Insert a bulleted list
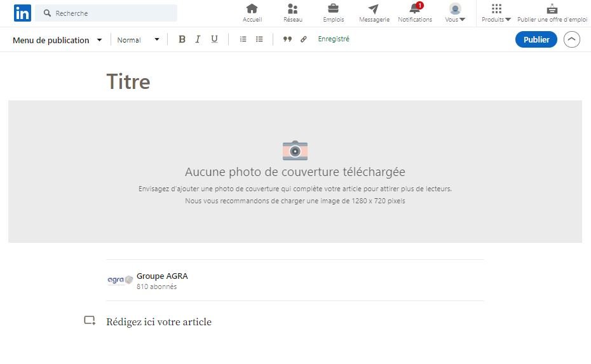591x364 pixels. pos(259,39)
